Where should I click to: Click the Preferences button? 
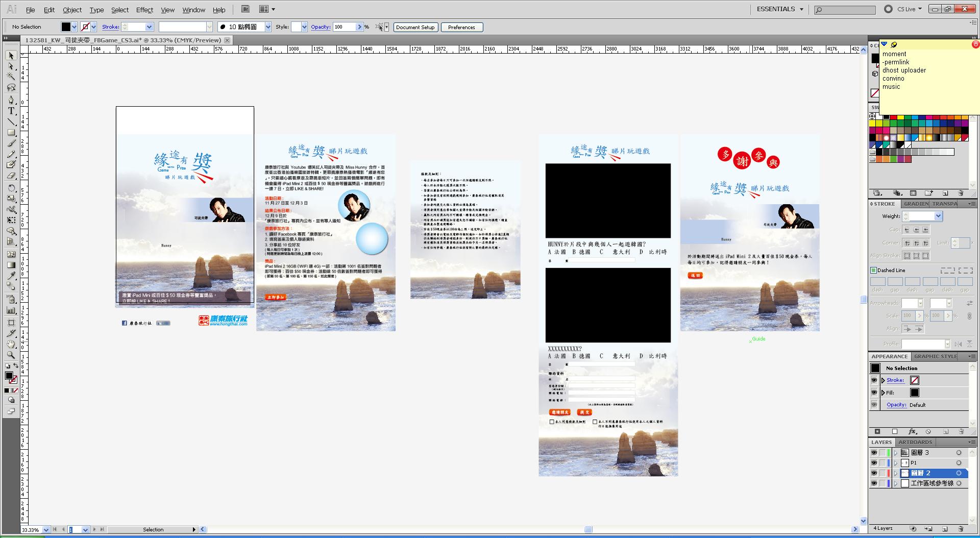(x=461, y=28)
